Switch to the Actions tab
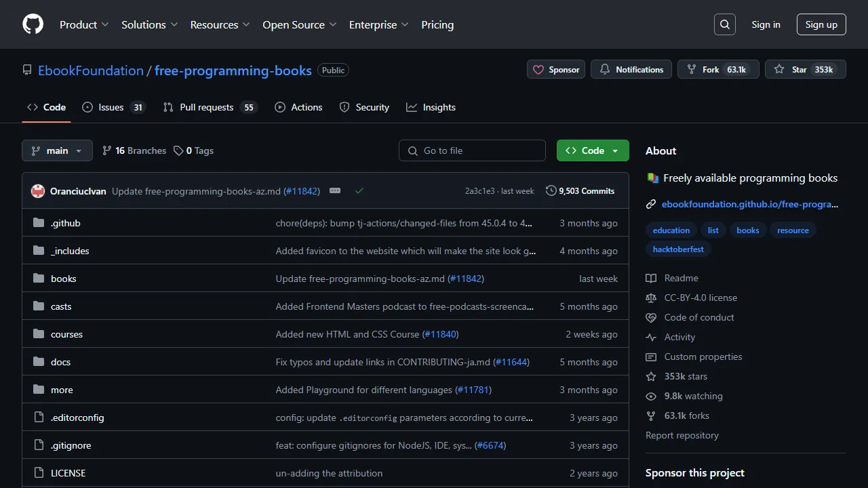The image size is (868, 488). coord(298,107)
